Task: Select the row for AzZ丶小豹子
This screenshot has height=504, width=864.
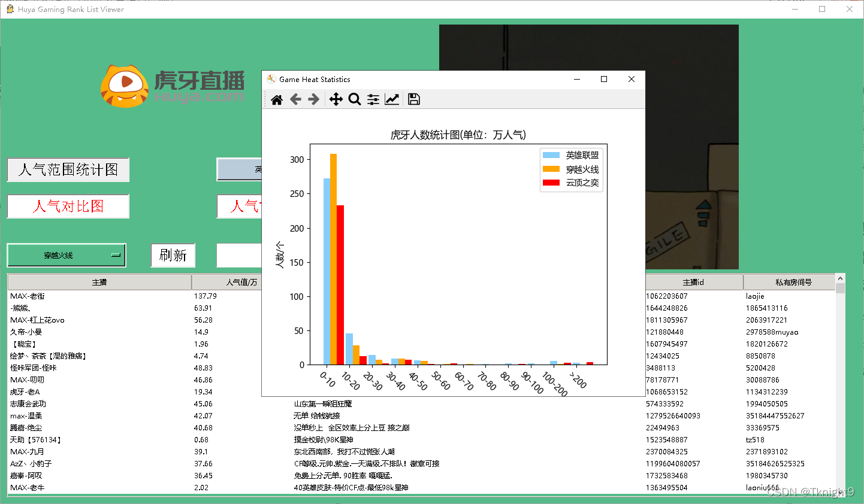Action: [421, 464]
